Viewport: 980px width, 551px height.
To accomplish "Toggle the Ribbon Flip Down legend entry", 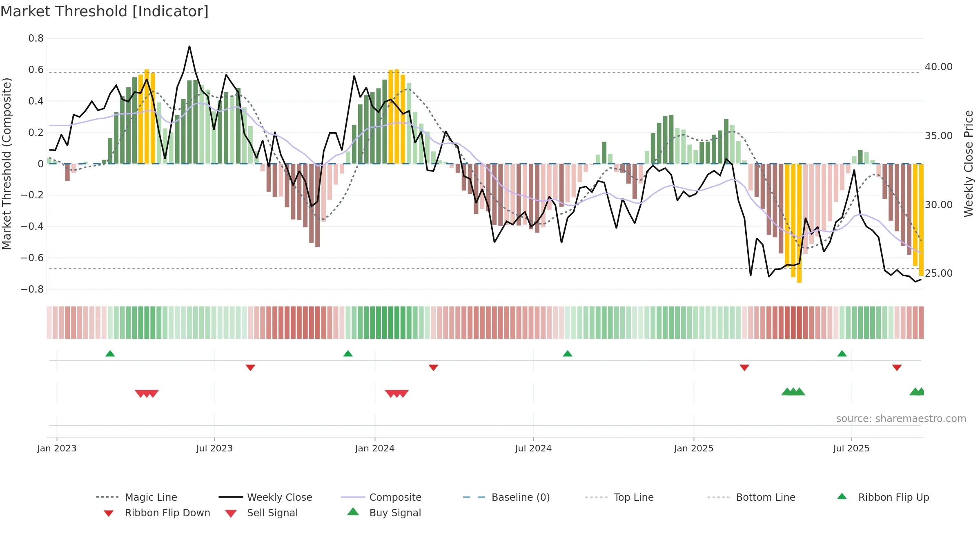I will coord(157,513).
